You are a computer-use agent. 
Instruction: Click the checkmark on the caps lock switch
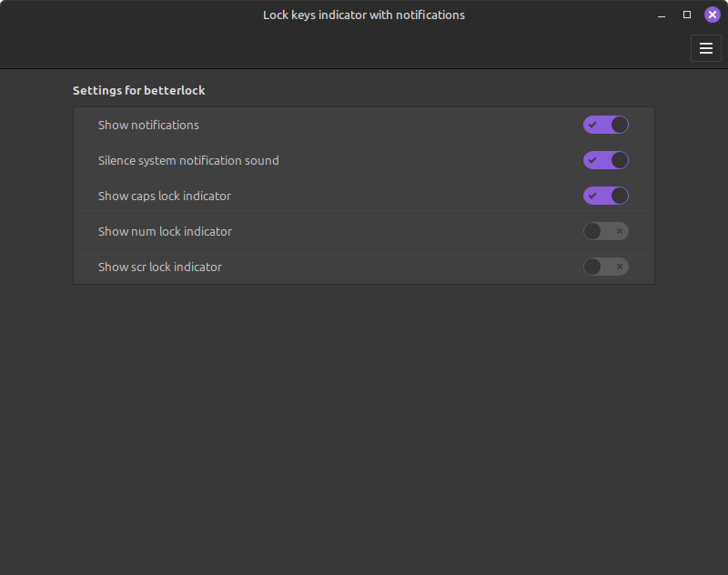592,196
